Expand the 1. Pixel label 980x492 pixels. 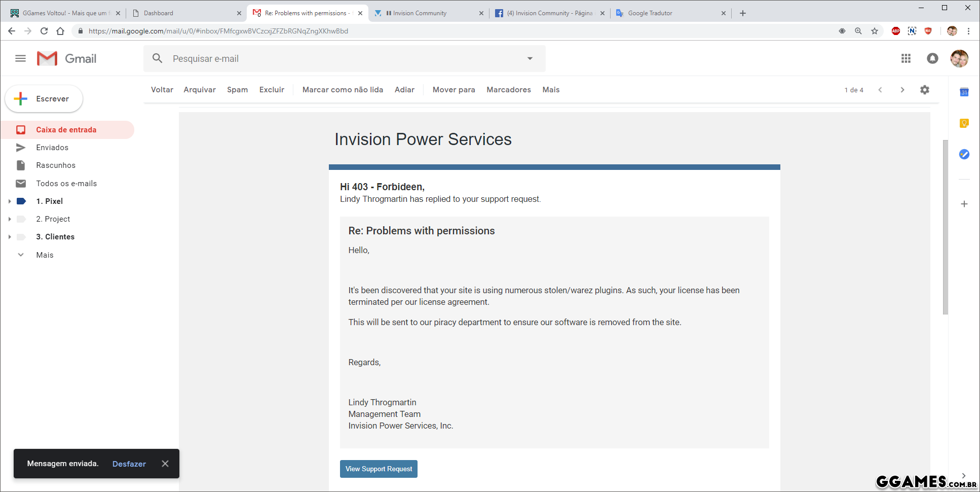(10, 201)
